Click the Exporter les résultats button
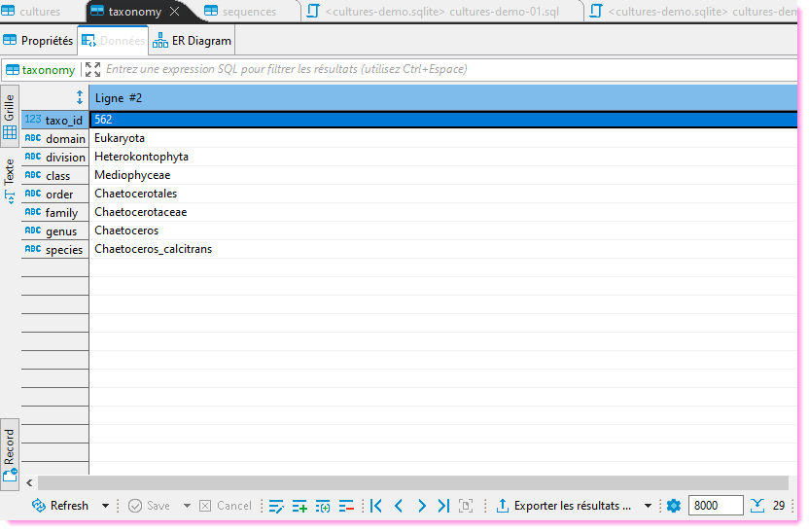This screenshot has width=809, height=532. [x=564, y=506]
